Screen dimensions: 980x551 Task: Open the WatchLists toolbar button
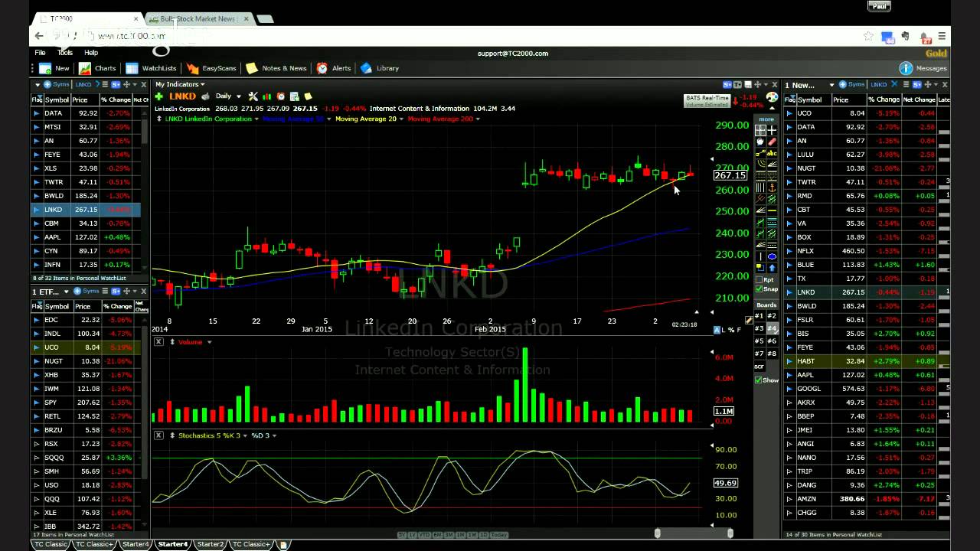[x=152, y=68]
